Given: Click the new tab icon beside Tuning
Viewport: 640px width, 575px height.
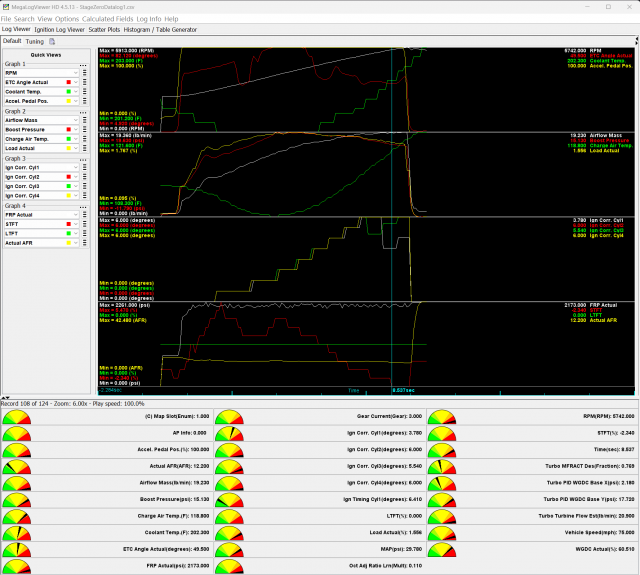Looking at the screenshot, I should click(52, 42).
